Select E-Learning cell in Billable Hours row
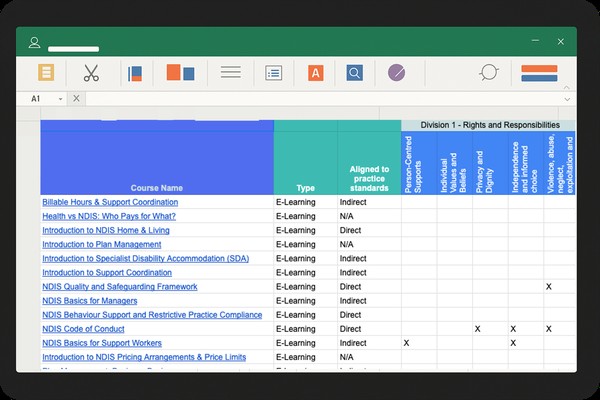600x400 pixels. (x=305, y=202)
